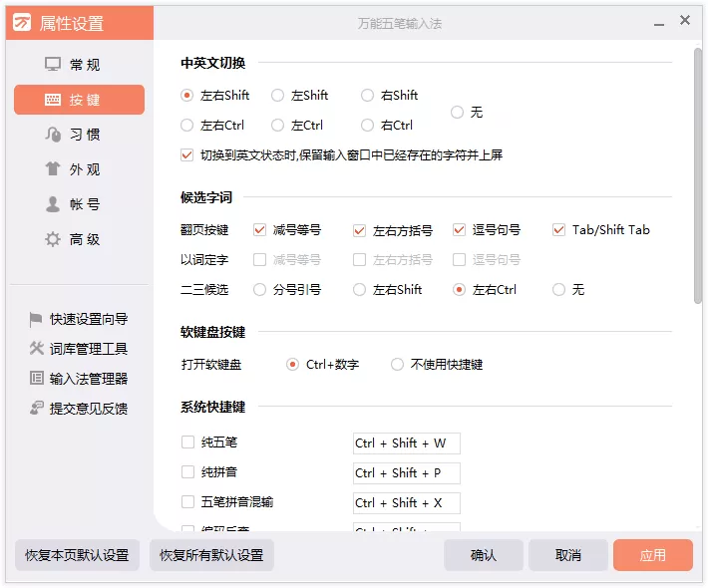
Task: Click the list icon beside 输入法管理器
Action: pos(37,378)
